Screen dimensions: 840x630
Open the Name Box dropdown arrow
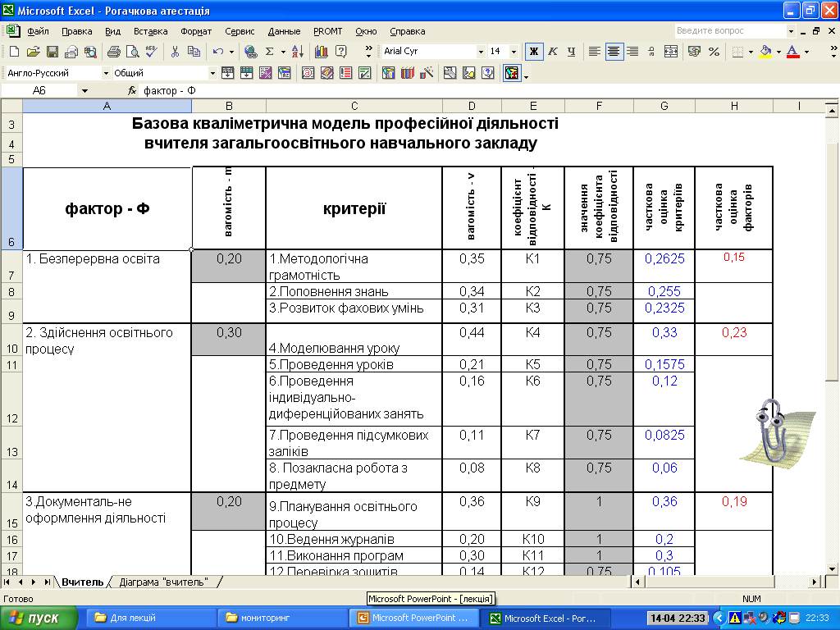point(84,91)
